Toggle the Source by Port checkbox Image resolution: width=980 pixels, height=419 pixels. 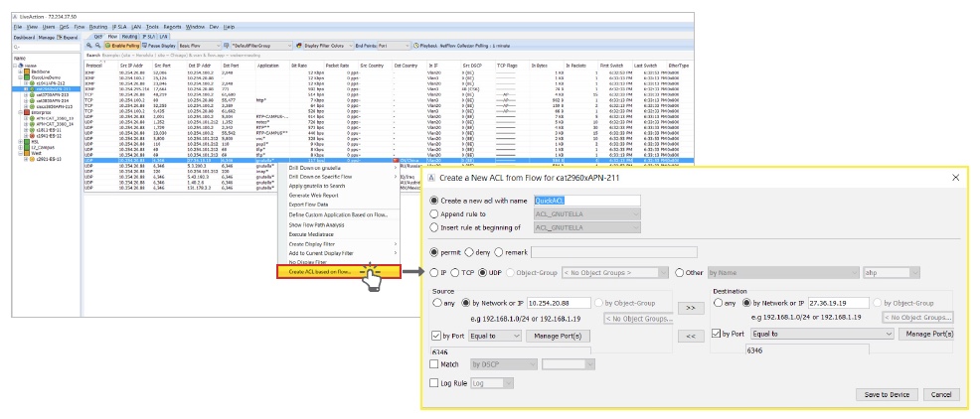tap(433, 336)
